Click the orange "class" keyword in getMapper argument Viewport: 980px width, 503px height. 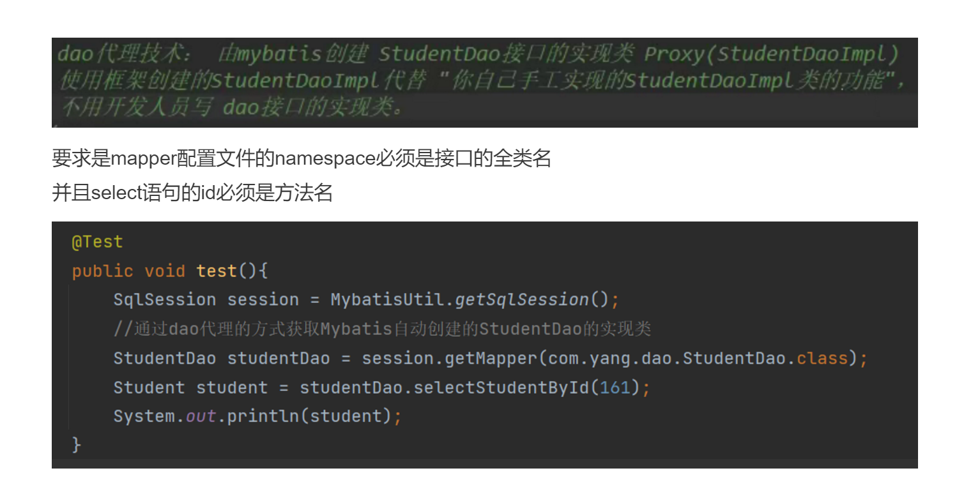(822, 358)
